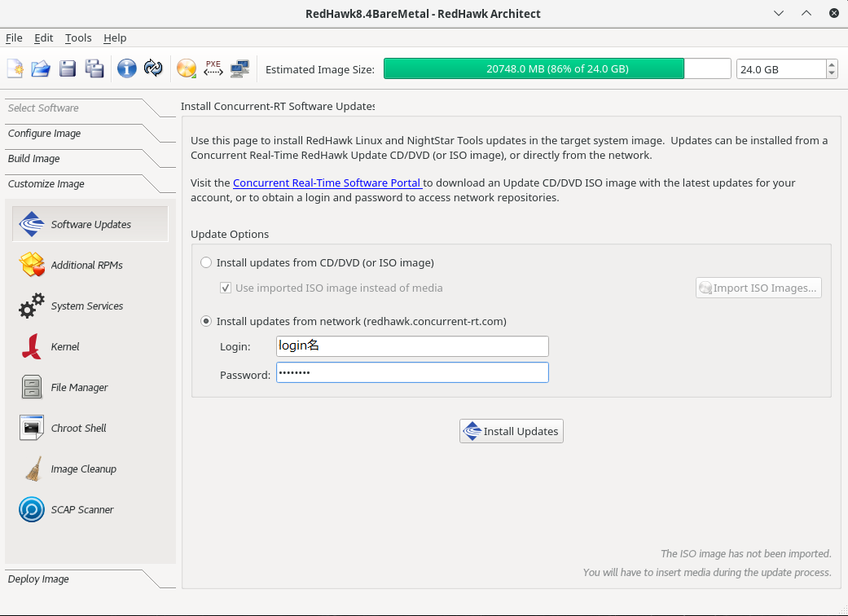The height and width of the screenshot is (616, 848).
Task: Open the Concurrent Real-Time Software Portal link
Action: tap(327, 183)
